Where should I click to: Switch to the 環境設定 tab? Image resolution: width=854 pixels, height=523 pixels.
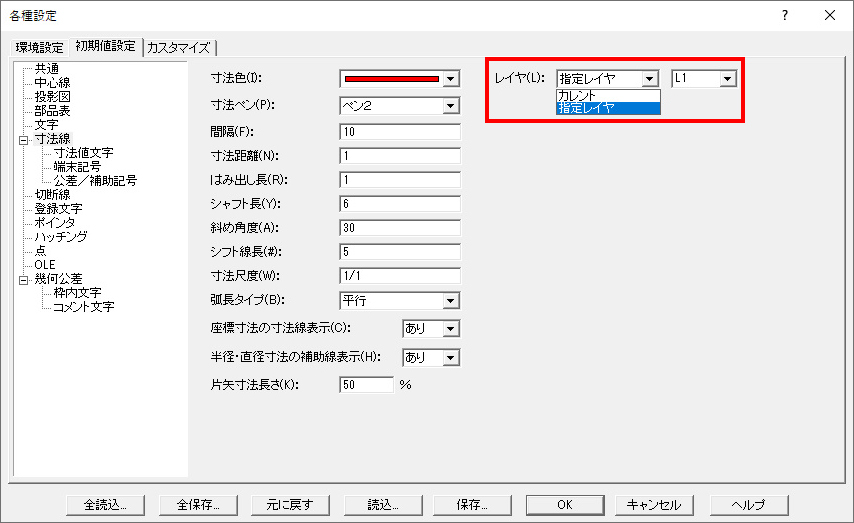point(39,47)
